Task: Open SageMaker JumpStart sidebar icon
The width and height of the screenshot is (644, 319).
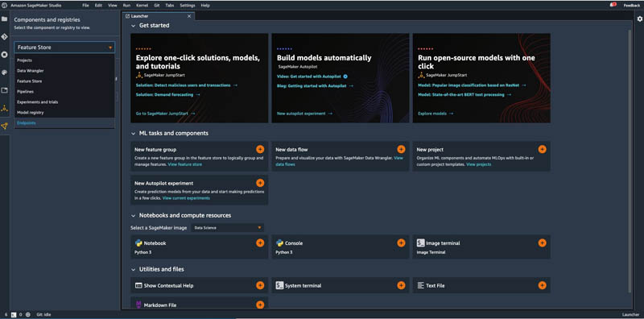Action: pos(5,109)
